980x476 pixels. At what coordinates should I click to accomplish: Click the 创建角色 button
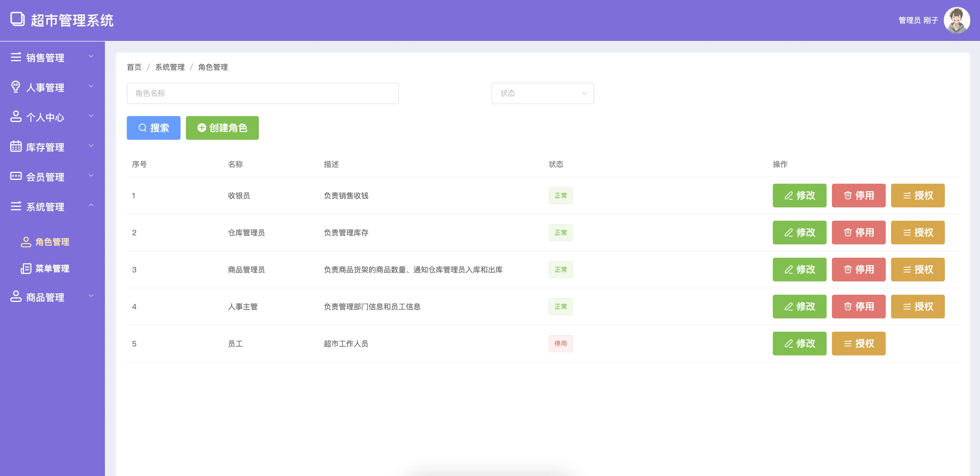click(222, 128)
